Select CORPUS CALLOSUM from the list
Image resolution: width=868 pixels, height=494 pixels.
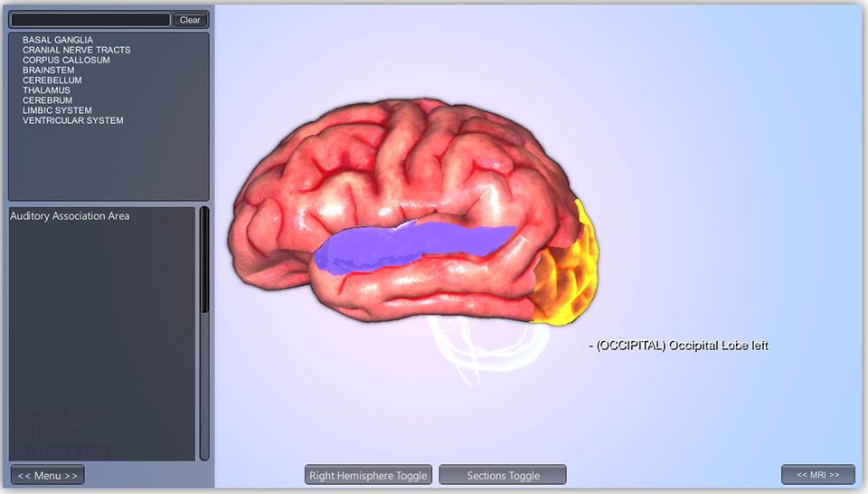[66, 61]
